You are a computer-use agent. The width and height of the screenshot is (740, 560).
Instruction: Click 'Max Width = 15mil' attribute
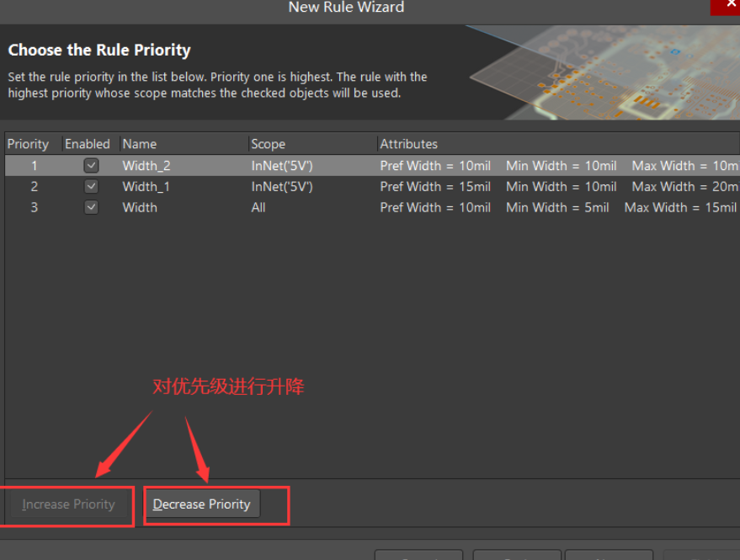point(680,207)
